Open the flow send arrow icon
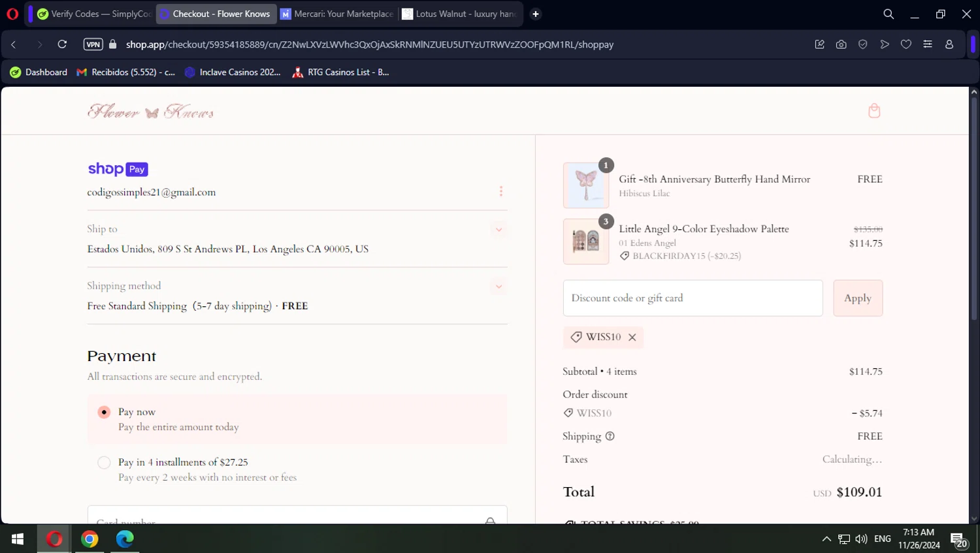The image size is (980, 553). (885, 44)
